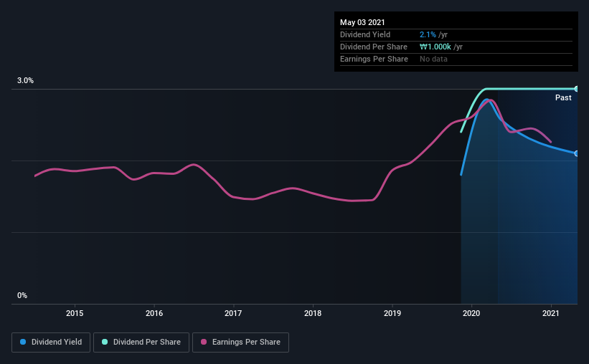Click the 3.0% y-axis label
Image resolution: width=589 pixels, height=364 pixels.
(26, 81)
